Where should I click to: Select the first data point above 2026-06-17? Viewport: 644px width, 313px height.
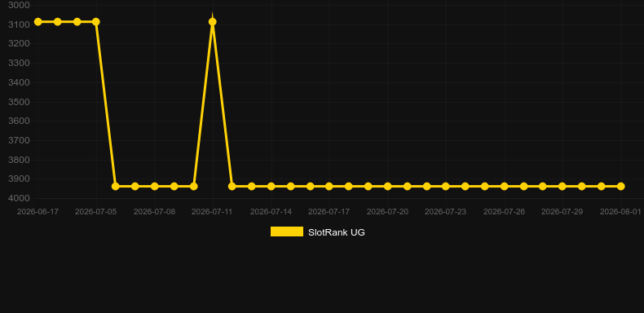click(37, 22)
